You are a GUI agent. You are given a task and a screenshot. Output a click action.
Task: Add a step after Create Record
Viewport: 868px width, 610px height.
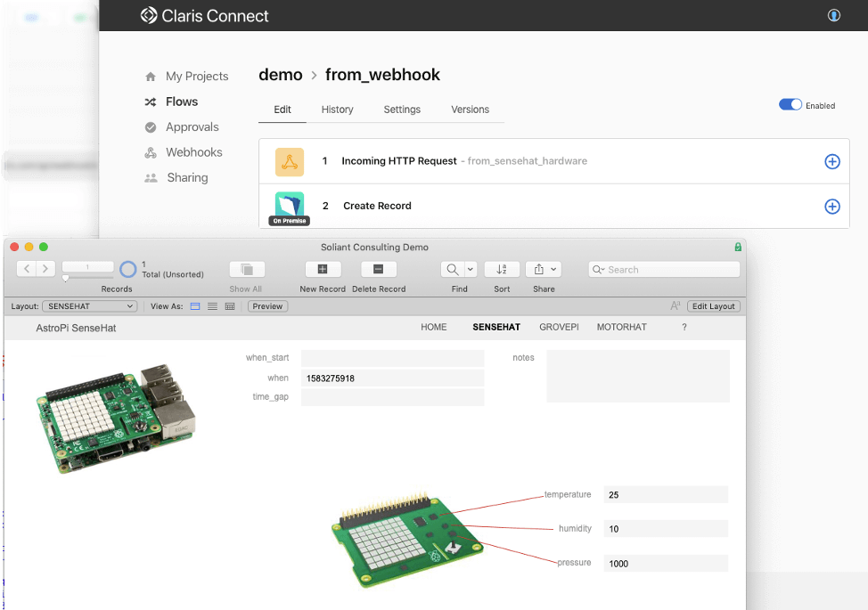[832, 207]
